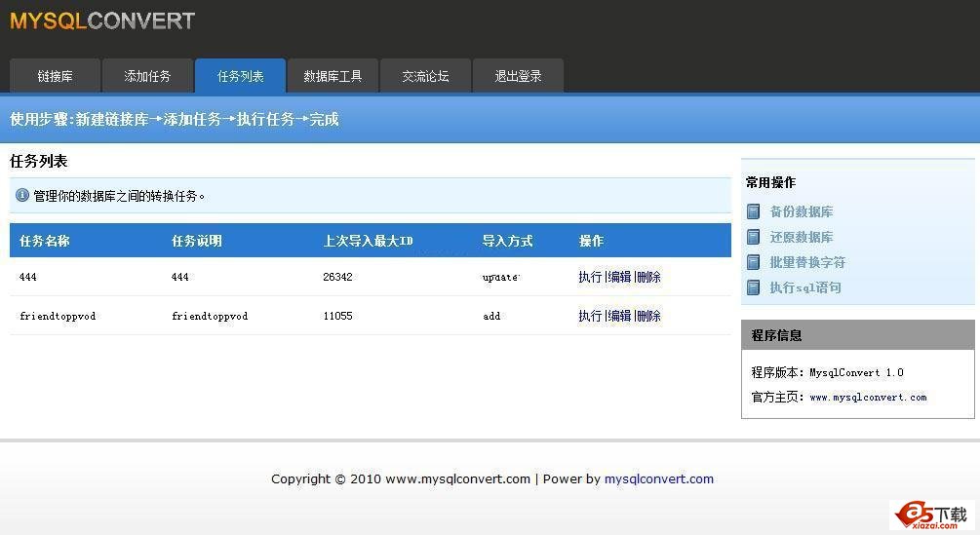Viewport: 980px width, 535px height.
Task: Click the 退出登录 tab
Action: click(x=518, y=76)
